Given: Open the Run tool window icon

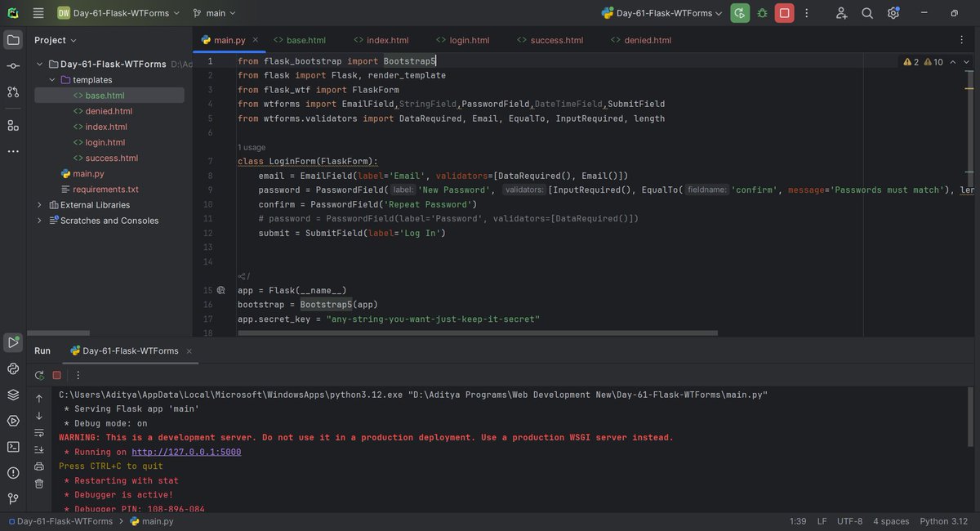Looking at the screenshot, I should (x=13, y=342).
